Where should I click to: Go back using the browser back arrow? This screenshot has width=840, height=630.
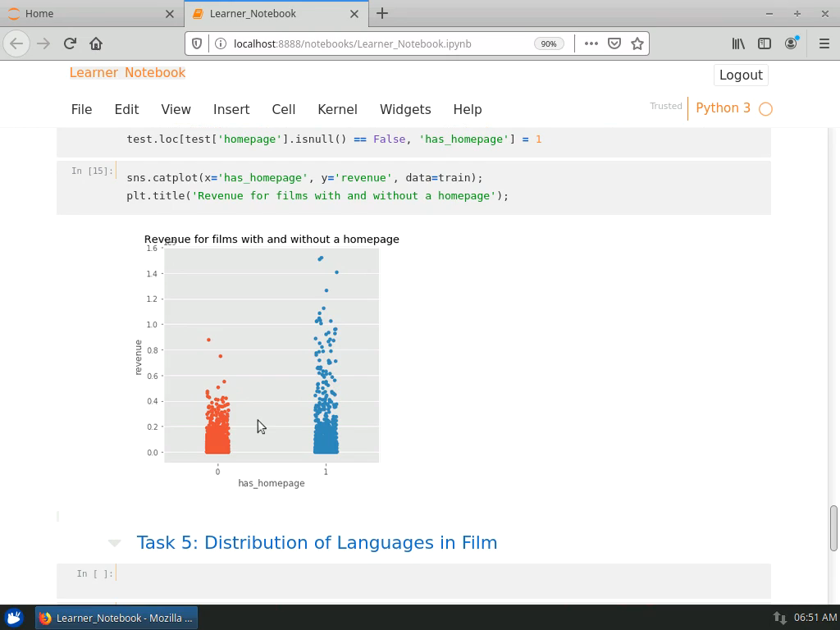[x=16, y=43]
